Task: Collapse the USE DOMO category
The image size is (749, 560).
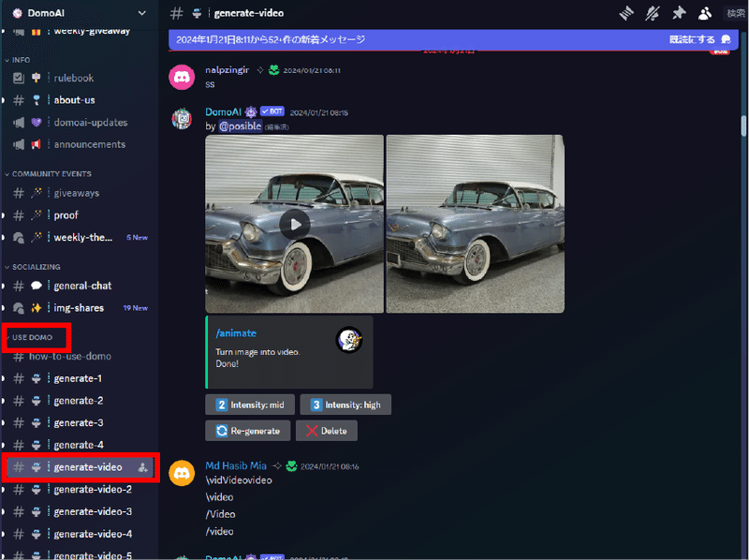Action: [x=29, y=337]
